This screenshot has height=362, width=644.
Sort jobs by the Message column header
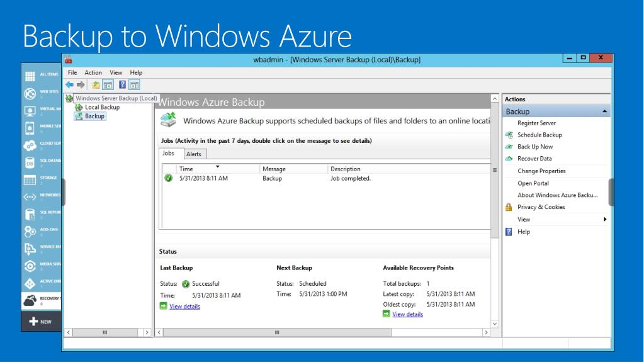(x=293, y=169)
